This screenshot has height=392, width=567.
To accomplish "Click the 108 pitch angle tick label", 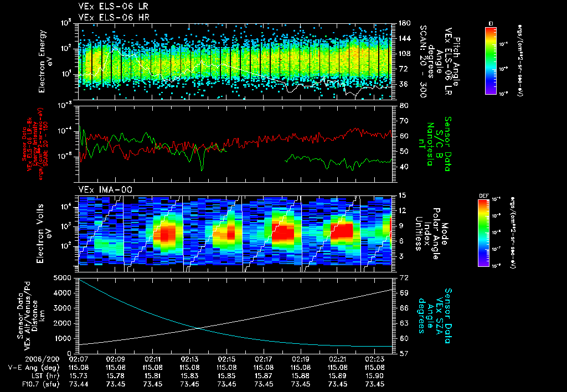I will click(404, 54).
